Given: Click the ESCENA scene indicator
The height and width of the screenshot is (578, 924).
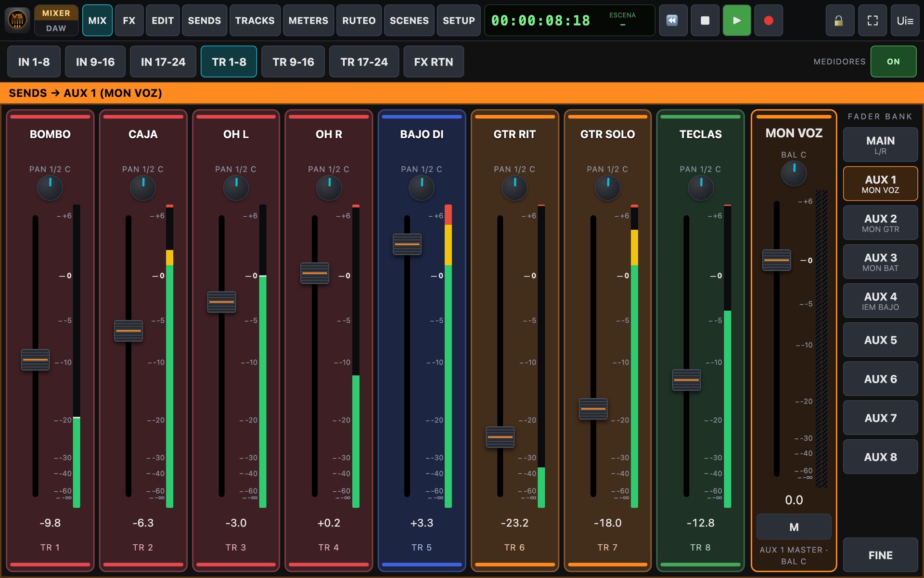Looking at the screenshot, I should [x=622, y=19].
